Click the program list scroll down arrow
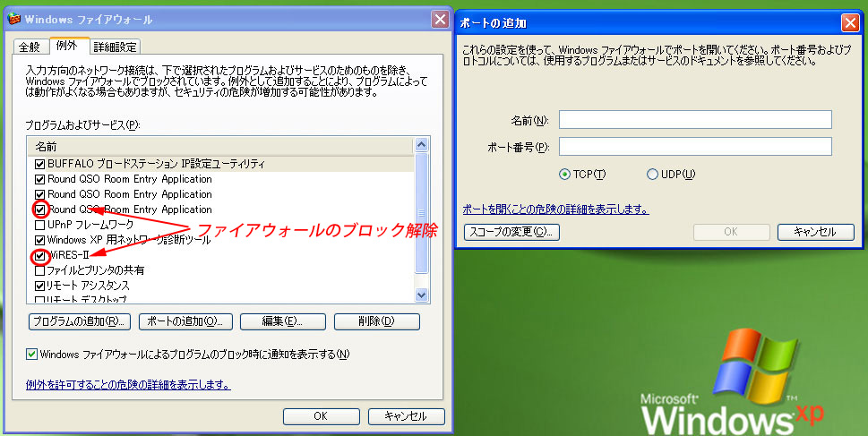Image resolution: width=868 pixels, height=436 pixels. 421,295
